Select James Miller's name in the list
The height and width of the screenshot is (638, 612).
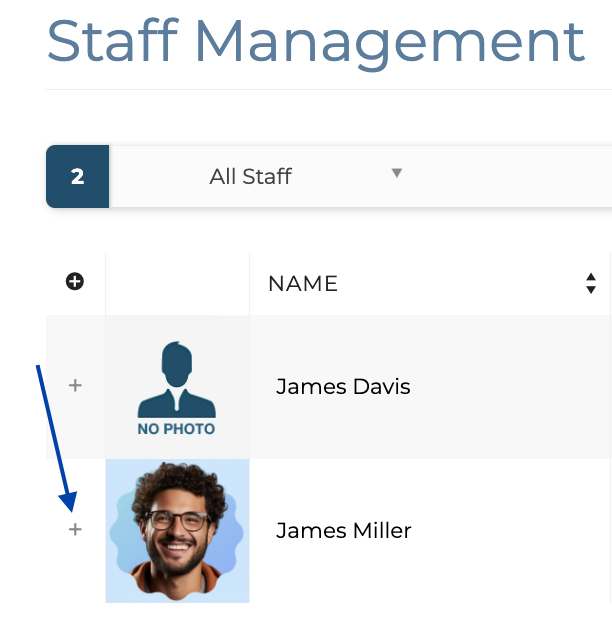click(343, 530)
